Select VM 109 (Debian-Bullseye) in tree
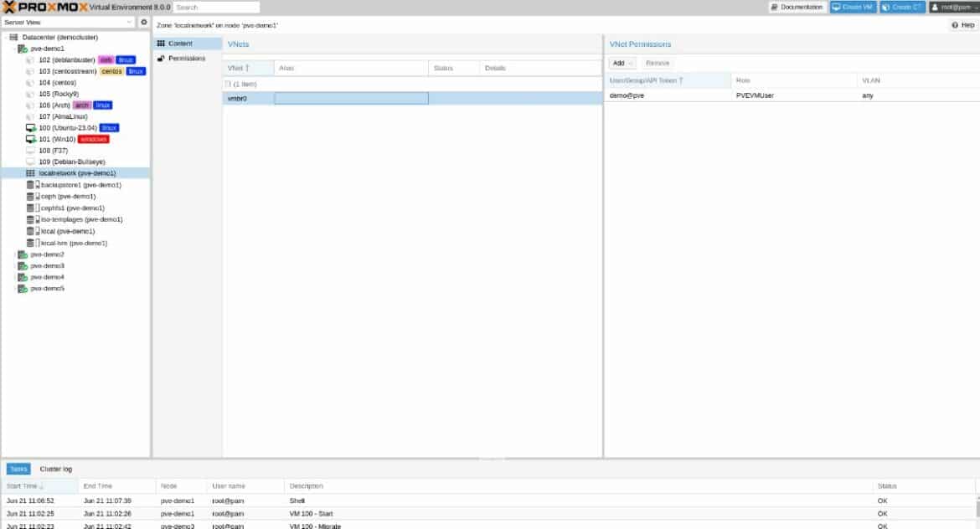Viewport: 980px width, 529px height. tap(72, 162)
